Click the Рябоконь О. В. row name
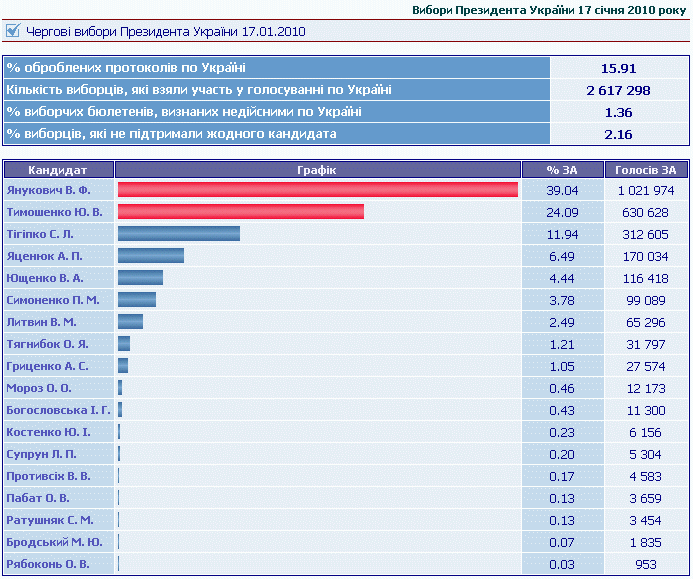 pos(47,564)
